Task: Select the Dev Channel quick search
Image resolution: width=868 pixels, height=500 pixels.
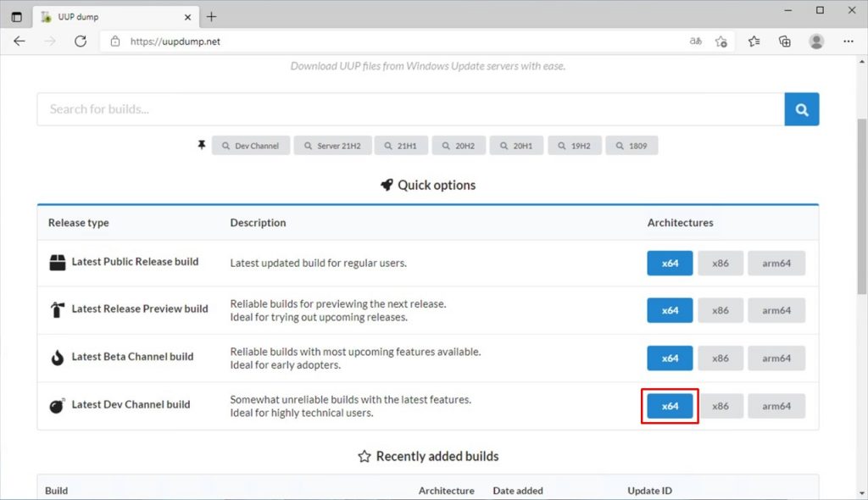Action: (x=251, y=146)
